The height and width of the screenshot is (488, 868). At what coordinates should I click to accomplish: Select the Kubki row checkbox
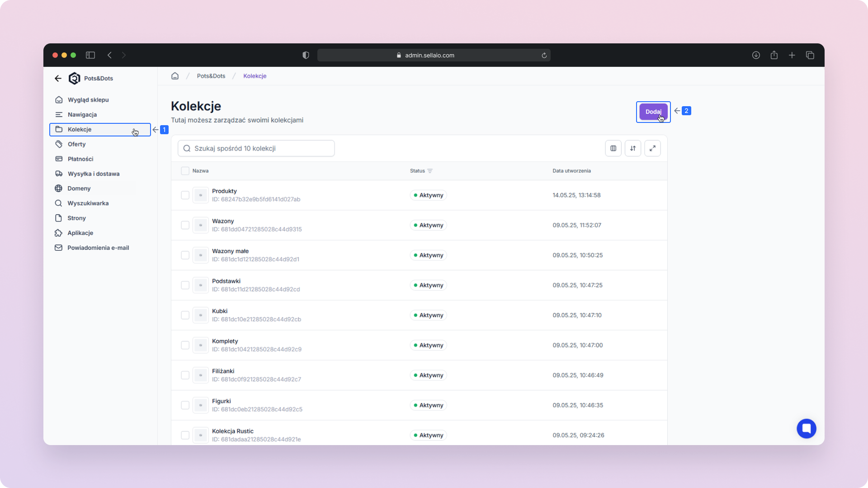185,315
